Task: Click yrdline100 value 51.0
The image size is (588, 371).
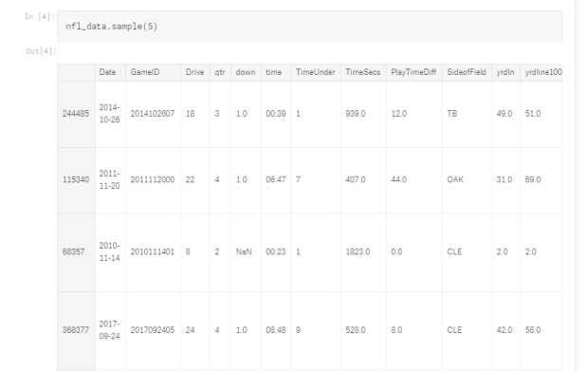Action: click(533, 114)
